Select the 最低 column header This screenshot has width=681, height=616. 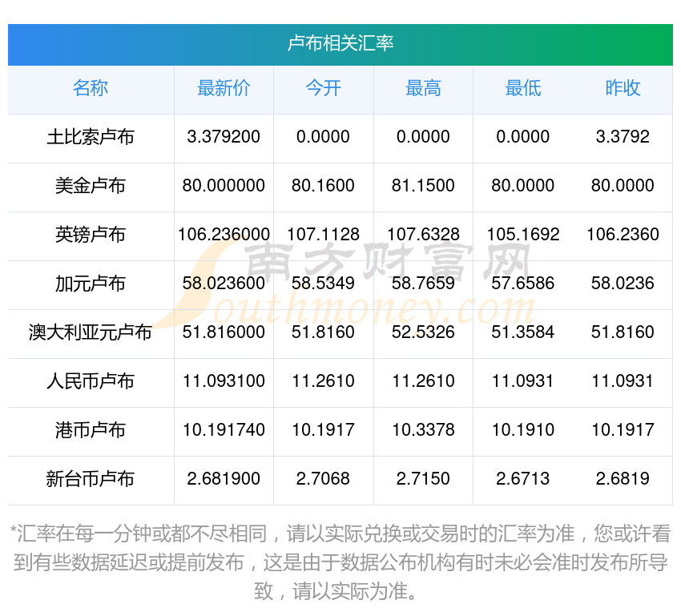coord(523,88)
